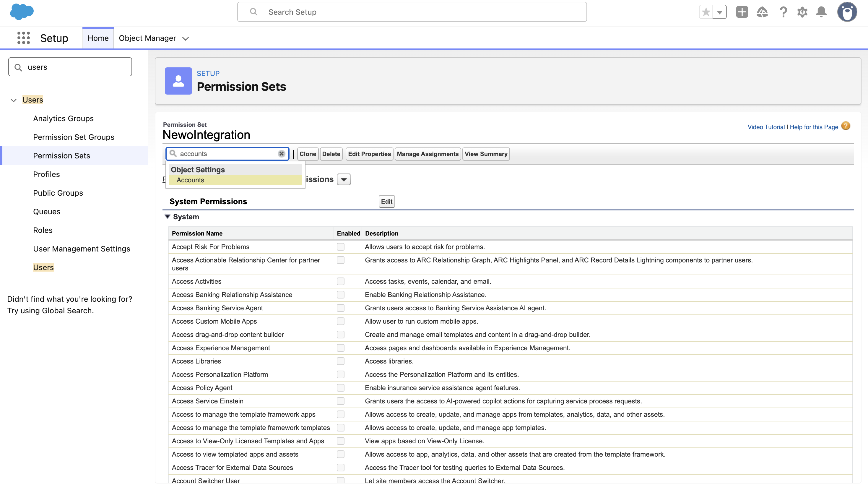Open the favorites list dropdown arrow
This screenshot has height=490, width=868.
click(720, 12)
